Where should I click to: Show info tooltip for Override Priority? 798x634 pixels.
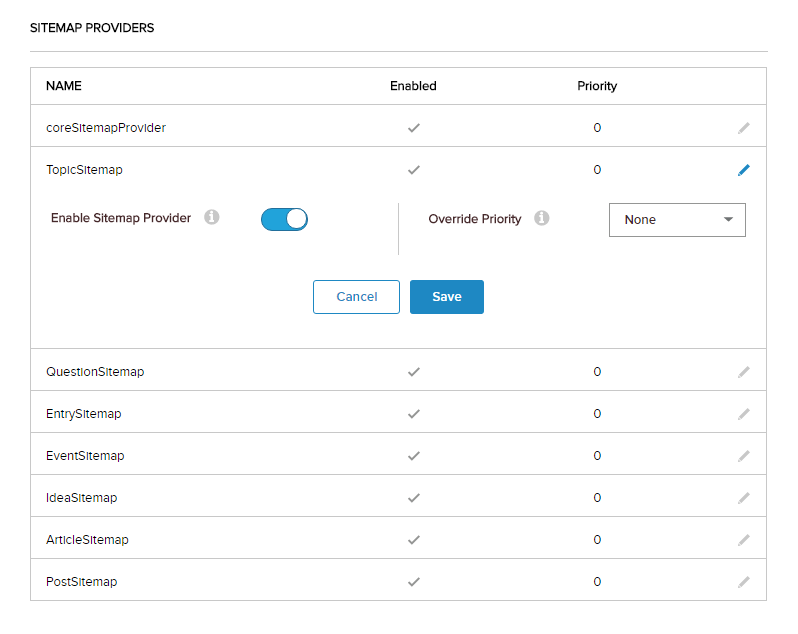coord(542,218)
